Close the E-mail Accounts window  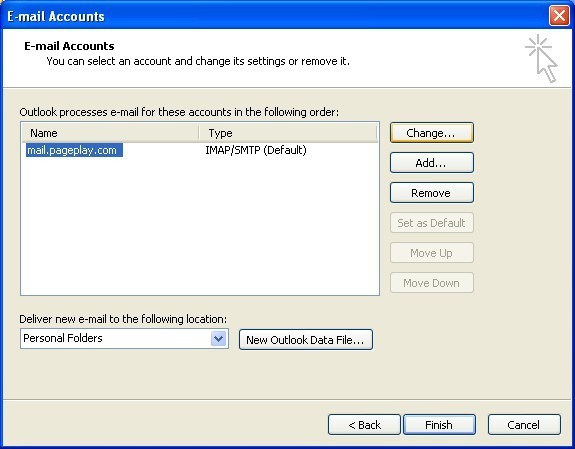559,16
